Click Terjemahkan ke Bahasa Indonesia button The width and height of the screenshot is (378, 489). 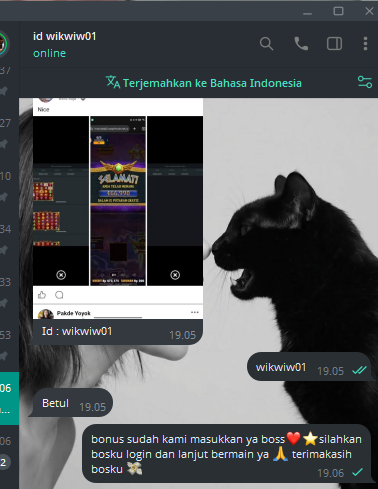click(204, 83)
